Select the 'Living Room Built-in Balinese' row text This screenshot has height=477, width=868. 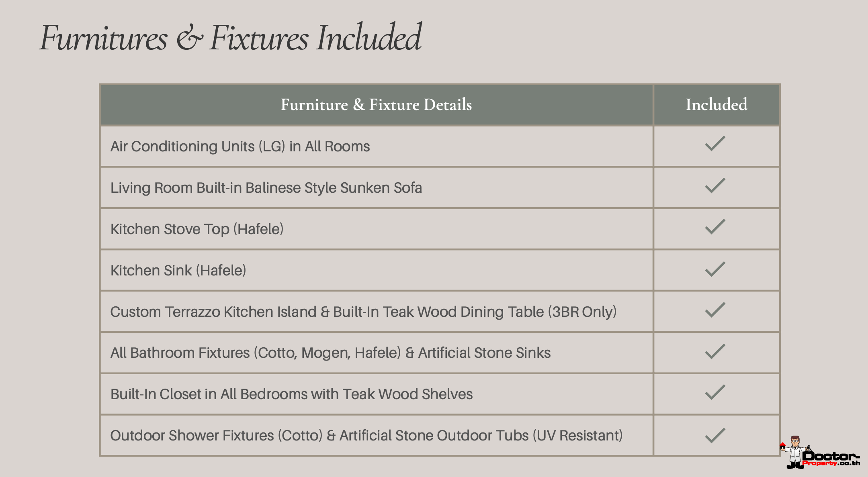click(x=266, y=188)
